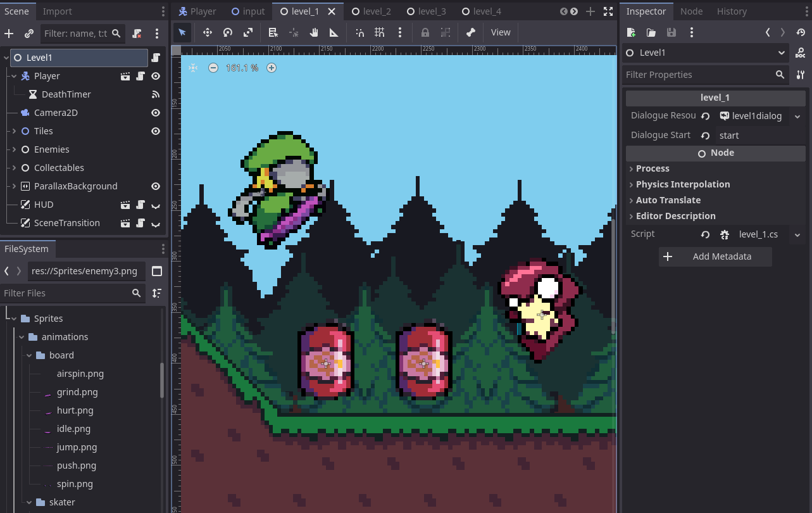Switch to the level_3 scene tab
Screen dimensions: 812x513
click(427, 11)
